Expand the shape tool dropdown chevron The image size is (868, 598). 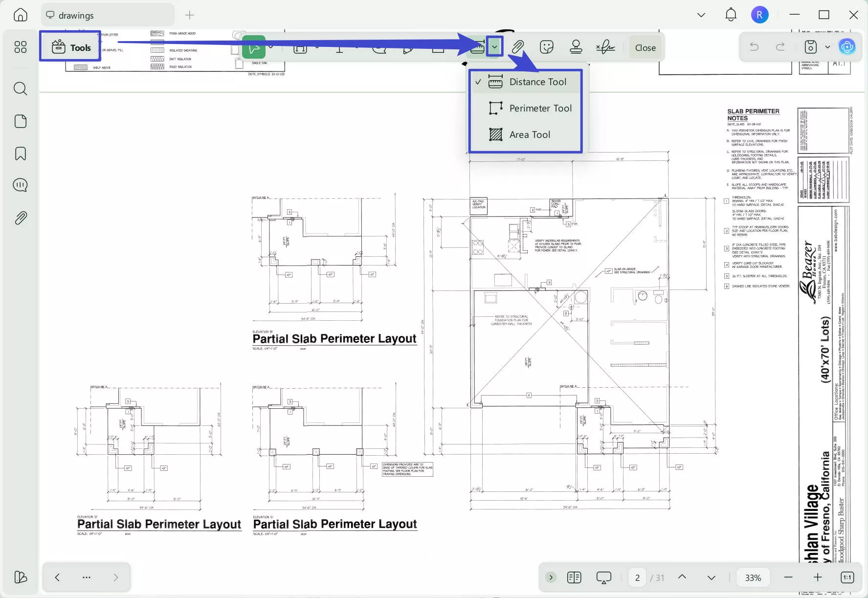(318, 47)
